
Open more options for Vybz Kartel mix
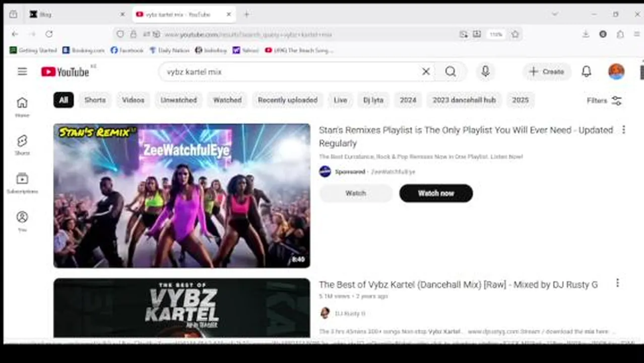coord(617,283)
